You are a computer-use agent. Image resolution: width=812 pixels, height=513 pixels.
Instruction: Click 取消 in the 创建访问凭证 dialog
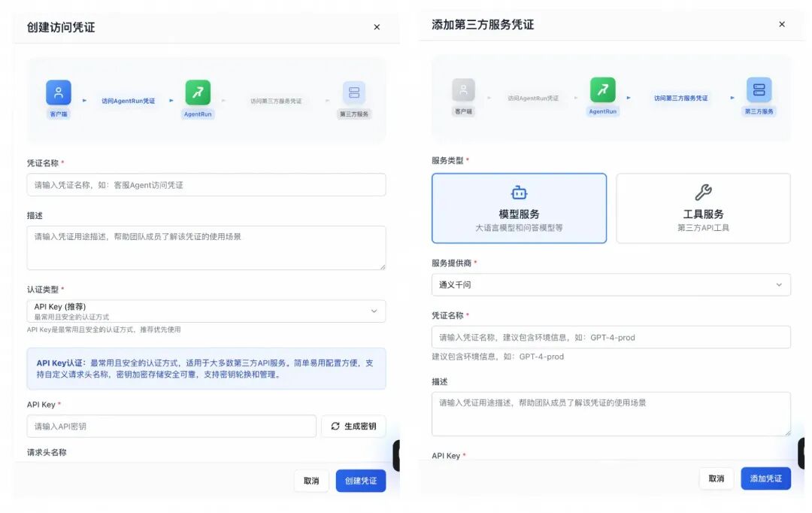pos(311,481)
